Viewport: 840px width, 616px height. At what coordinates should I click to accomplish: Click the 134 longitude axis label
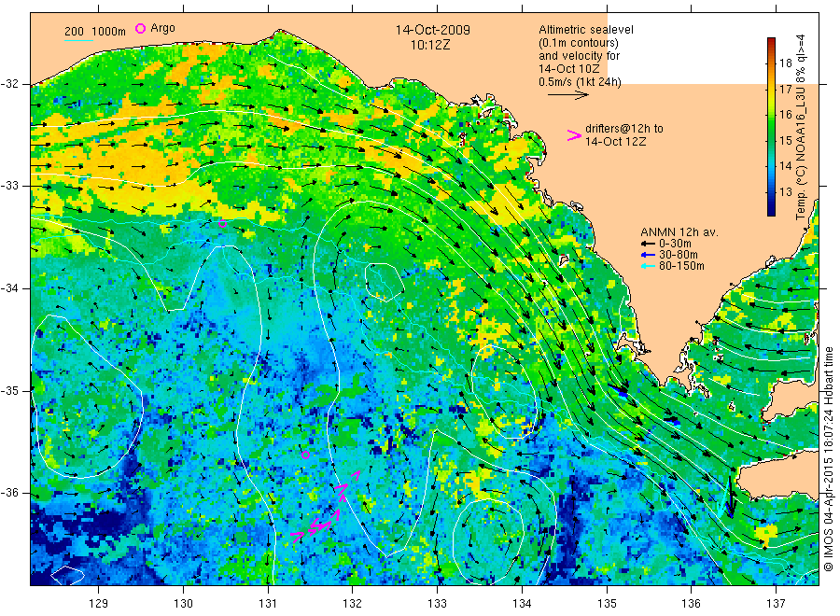pyautogui.click(x=522, y=604)
